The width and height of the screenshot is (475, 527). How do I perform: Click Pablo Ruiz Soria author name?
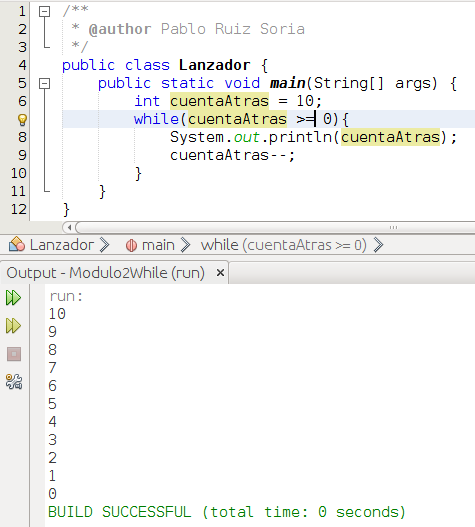pyautogui.click(x=233, y=29)
